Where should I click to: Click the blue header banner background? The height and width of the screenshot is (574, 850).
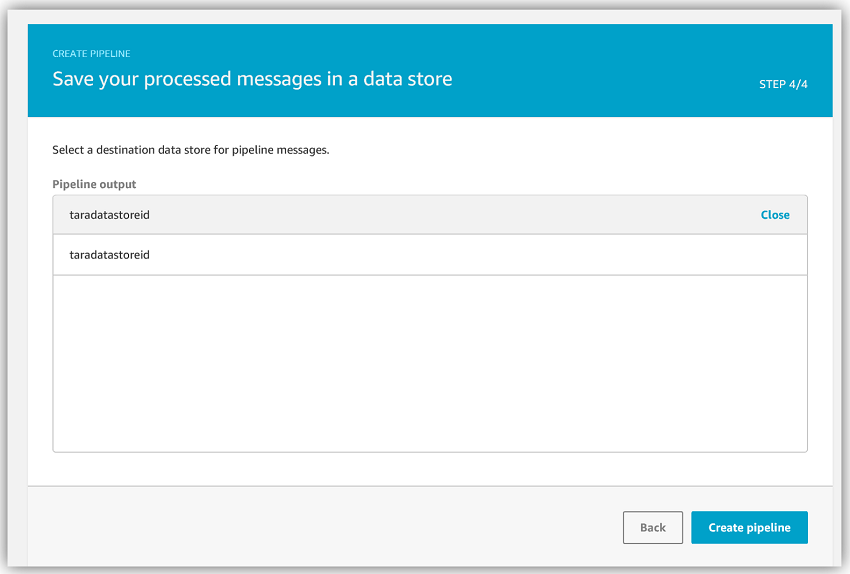point(596,54)
